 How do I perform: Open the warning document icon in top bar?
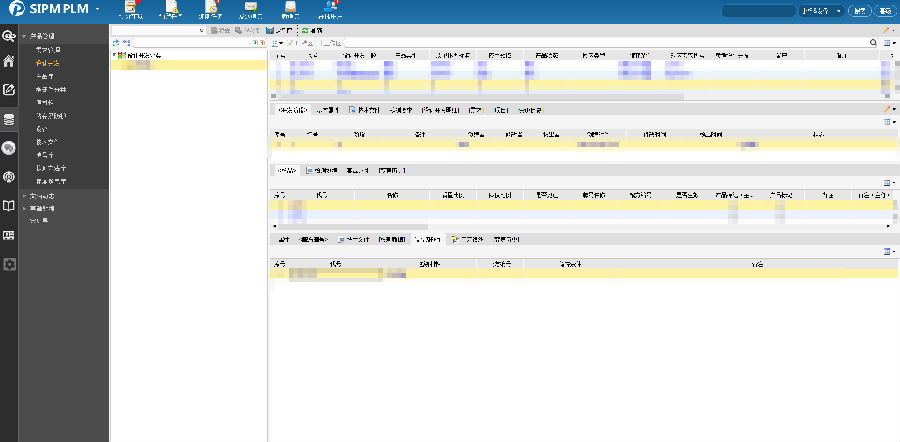tap(172, 8)
